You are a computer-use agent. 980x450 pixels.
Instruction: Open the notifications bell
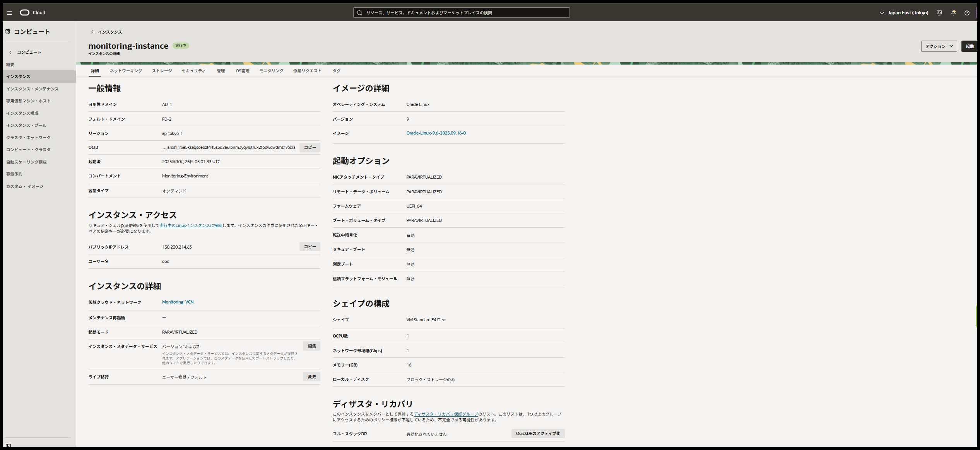pos(953,13)
